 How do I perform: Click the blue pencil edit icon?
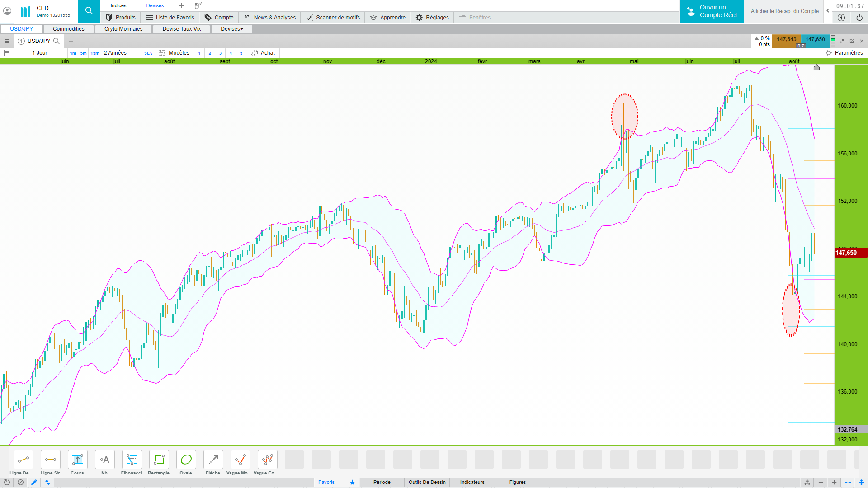click(x=34, y=483)
